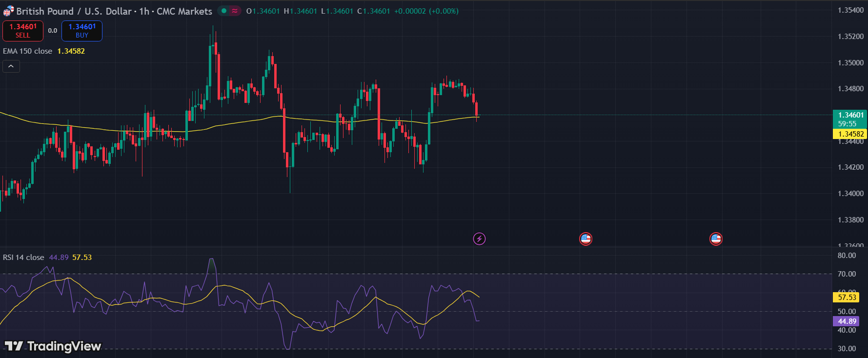The width and height of the screenshot is (868, 358).
Task: Select the RSI 14 close indicator legend
Action: tap(23, 258)
